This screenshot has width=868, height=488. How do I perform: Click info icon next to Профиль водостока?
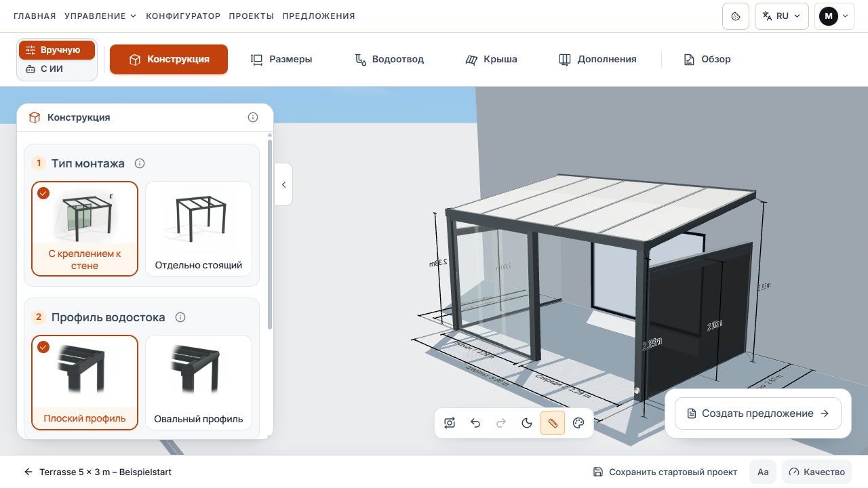pos(180,317)
